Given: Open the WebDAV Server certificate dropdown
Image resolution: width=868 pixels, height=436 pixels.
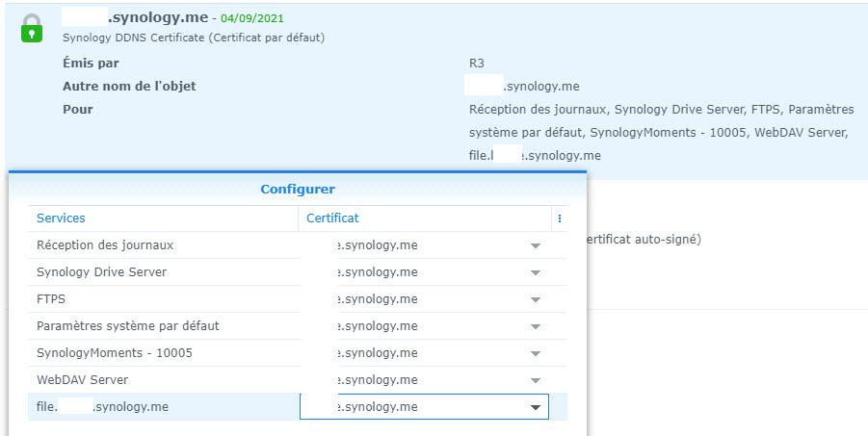Looking at the screenshot, I should tap(536, 381).
